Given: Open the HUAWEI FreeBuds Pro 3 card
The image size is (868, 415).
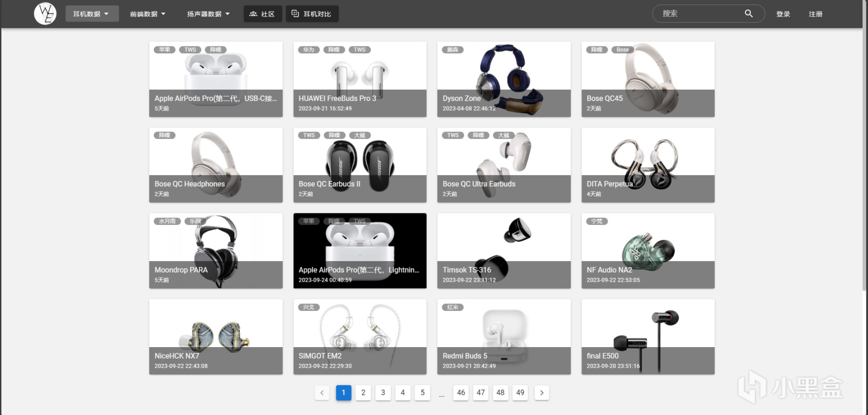Looking at the screenshot, I should 360,79.
